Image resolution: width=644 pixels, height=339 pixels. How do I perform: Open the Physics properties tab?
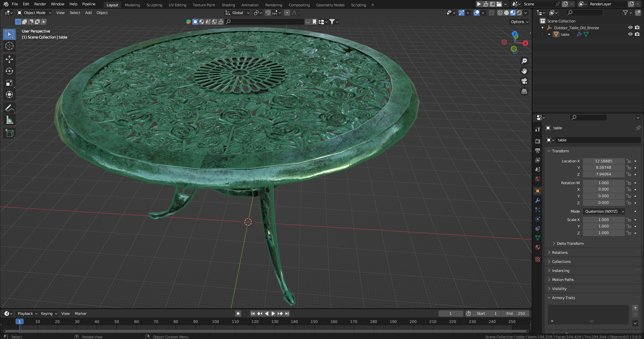(538, 219)
